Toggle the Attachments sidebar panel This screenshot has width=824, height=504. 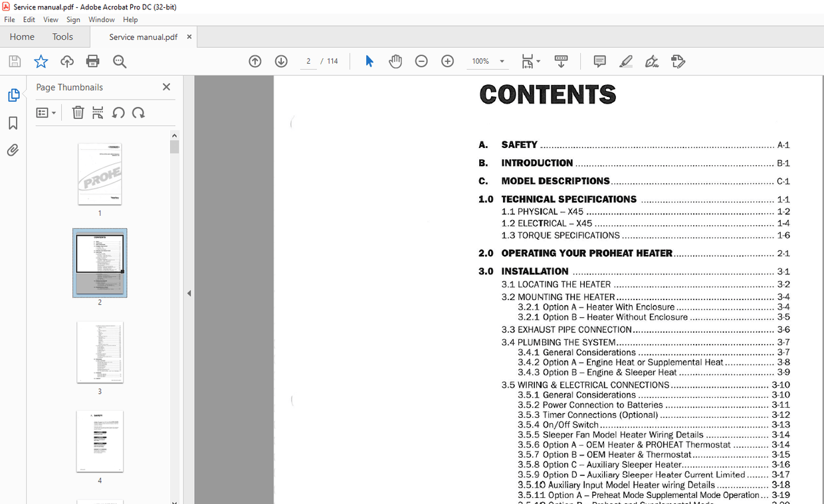coord(14,149)
